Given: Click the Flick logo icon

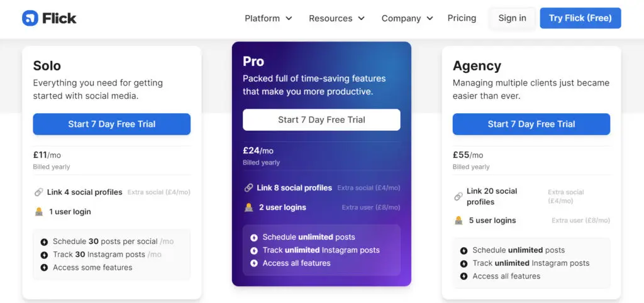Looking at the screenshot, I should [x=30, y=18].
